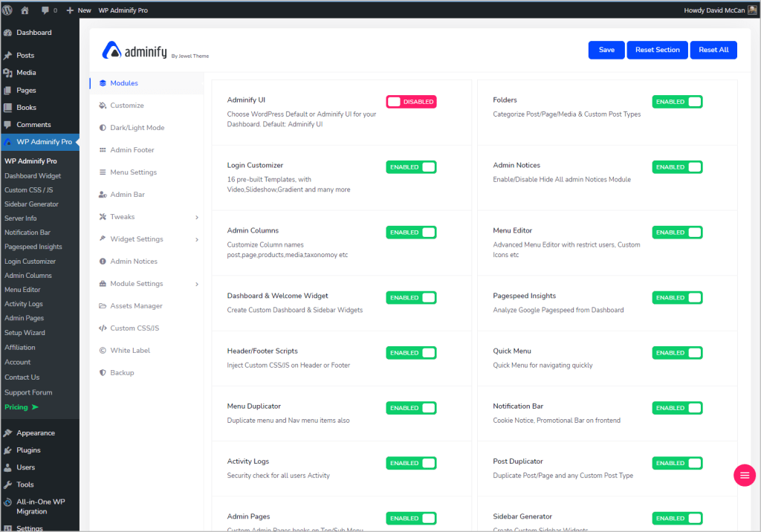The height and width of the screenshot is (532, 761).
Task: Click the Admin Footer grid icon
Action: 103,150
